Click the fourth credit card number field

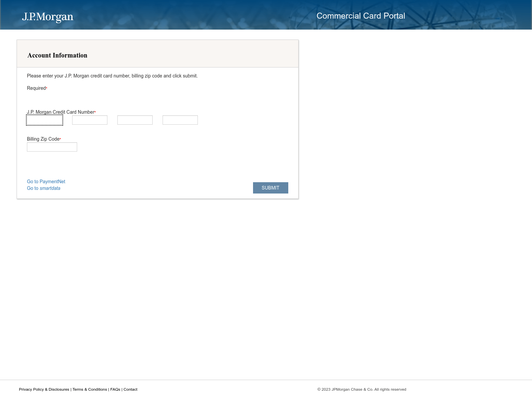coord(180,120)
